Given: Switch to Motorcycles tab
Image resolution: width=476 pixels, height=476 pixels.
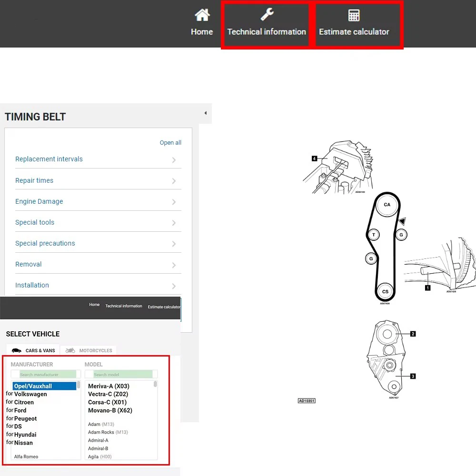Looking at the screenshot, I should click(x=89, y=350).
